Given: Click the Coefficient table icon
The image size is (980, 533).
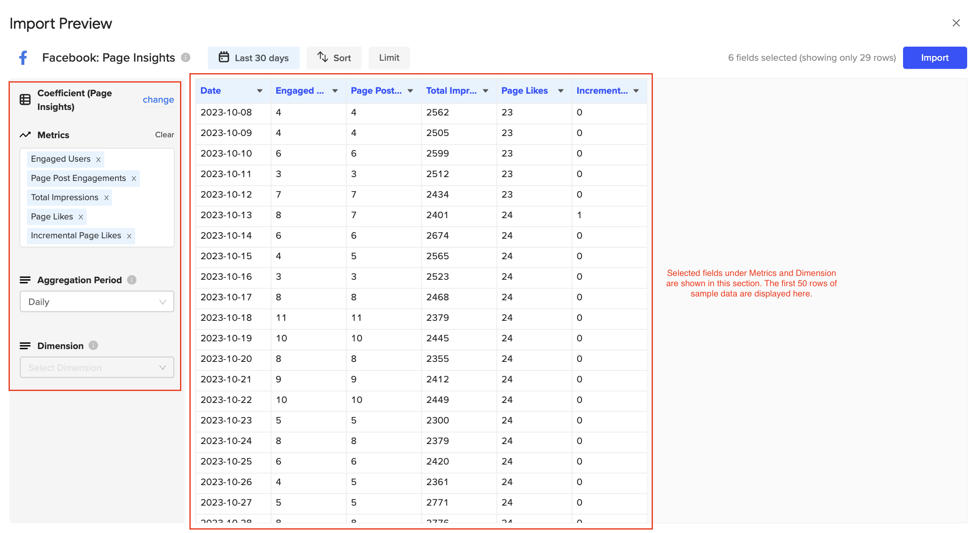Looking at the screenshot, I should (x=25, y=100).
